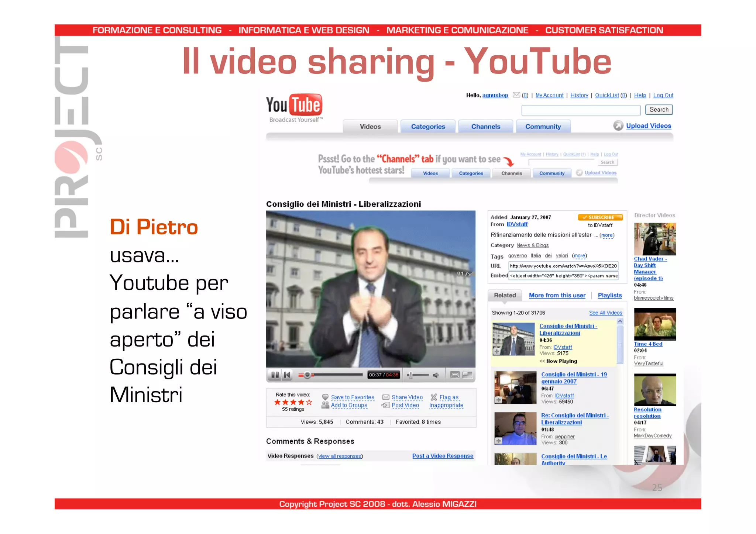
Task: Open the Chad Vader Day Shift Manager thumbnail
Action: click(x=655, y=239)
